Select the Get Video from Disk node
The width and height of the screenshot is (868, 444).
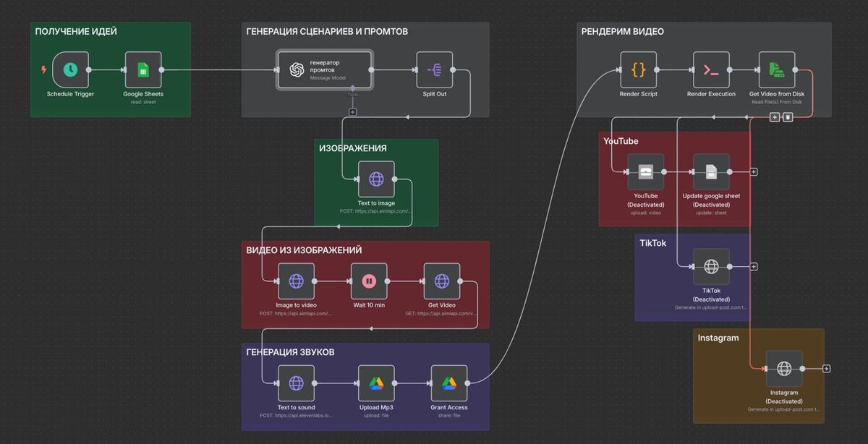pyautogui.click(x=777, y=70)
